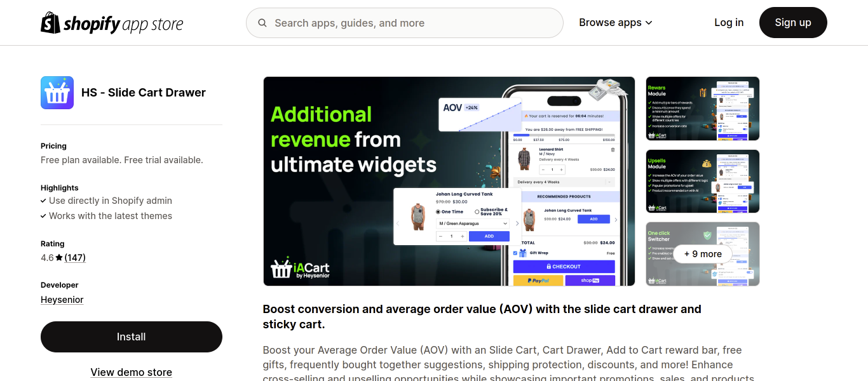Select the Subscribe & Save 20% option
868x381 pixels.
477,211
